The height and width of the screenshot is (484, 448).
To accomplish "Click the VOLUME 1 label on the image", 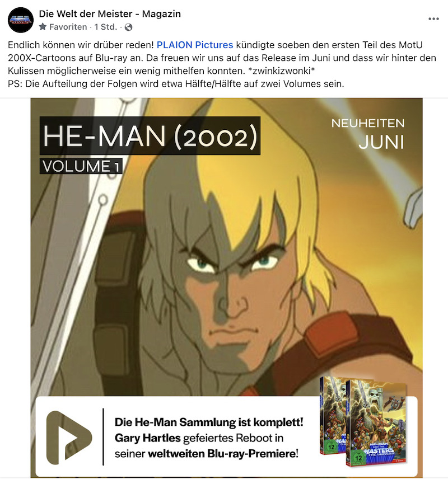I will [81, 166].
